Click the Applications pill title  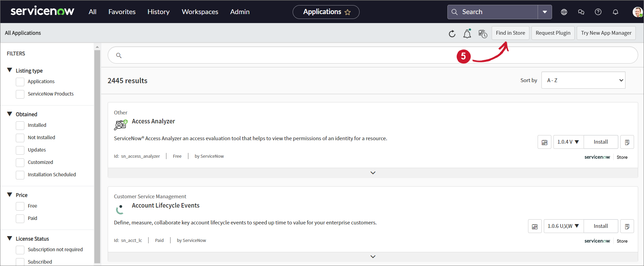click(322, 12)
